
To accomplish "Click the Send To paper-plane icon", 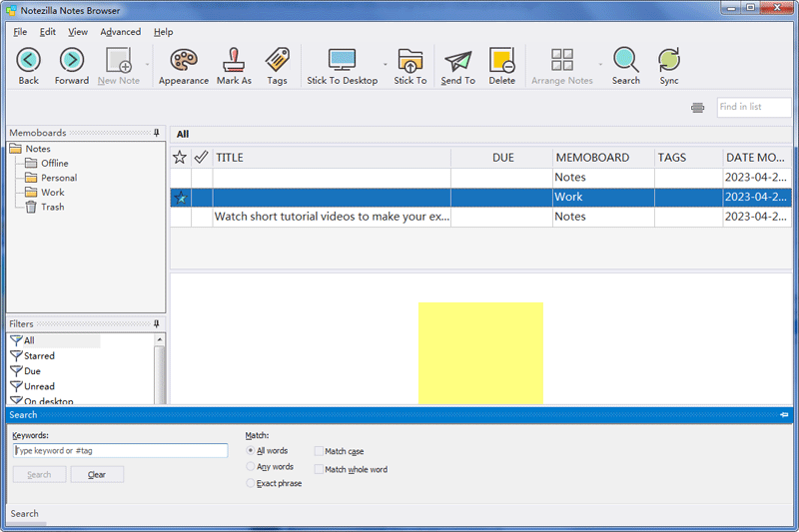I will pyautogui.click(x=458, y=61).
